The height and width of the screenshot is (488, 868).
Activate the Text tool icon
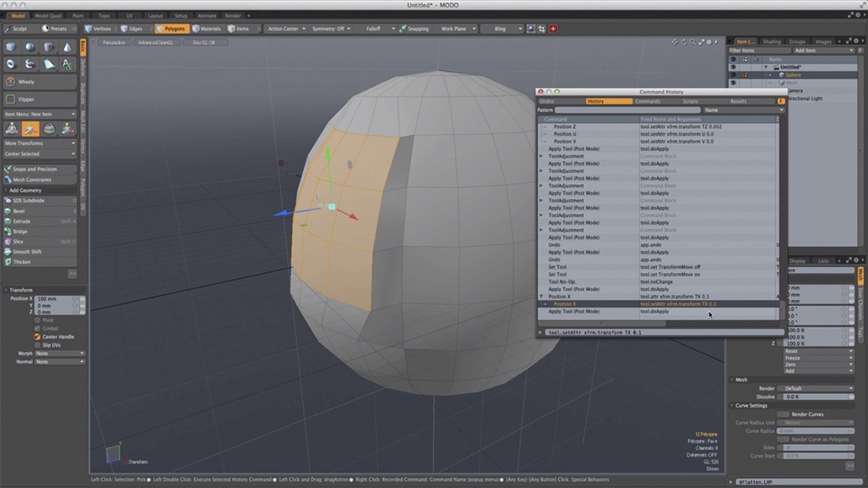coord(68,64)
